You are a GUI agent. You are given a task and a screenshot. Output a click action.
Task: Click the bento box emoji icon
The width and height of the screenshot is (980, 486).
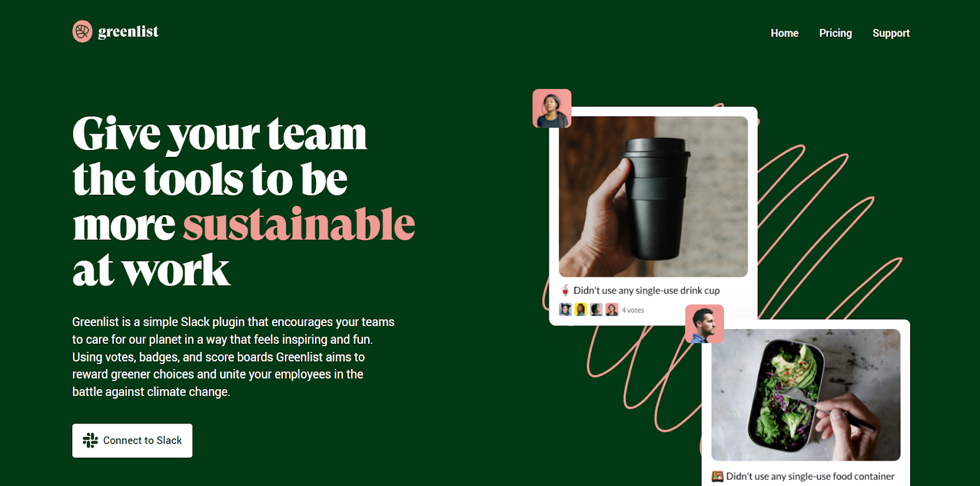click(x=717, y=476)
